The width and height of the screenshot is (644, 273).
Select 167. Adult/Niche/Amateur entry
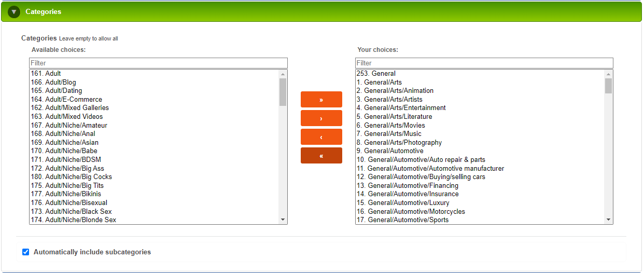click(x=154, y=125)
